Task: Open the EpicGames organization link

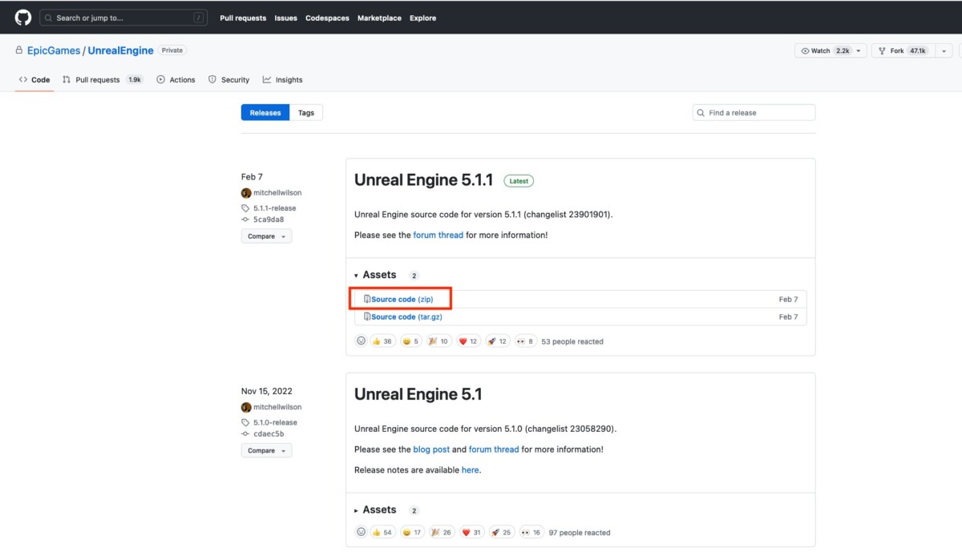Action: [x=54, y=50]
